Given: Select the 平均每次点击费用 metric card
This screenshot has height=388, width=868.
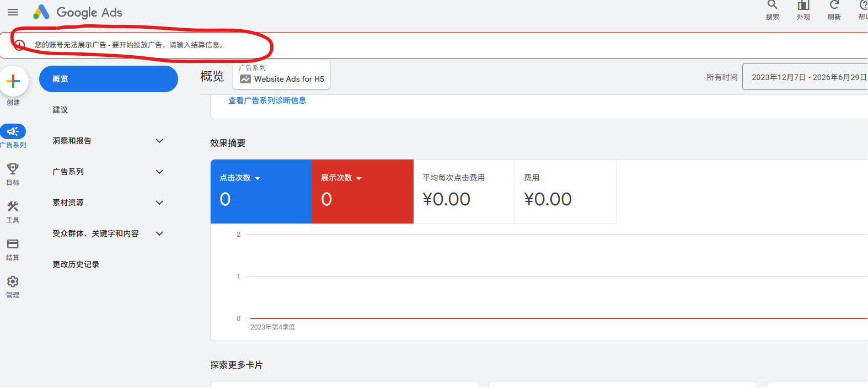Looking at the screenshot, I should click(x=464, y=192).
